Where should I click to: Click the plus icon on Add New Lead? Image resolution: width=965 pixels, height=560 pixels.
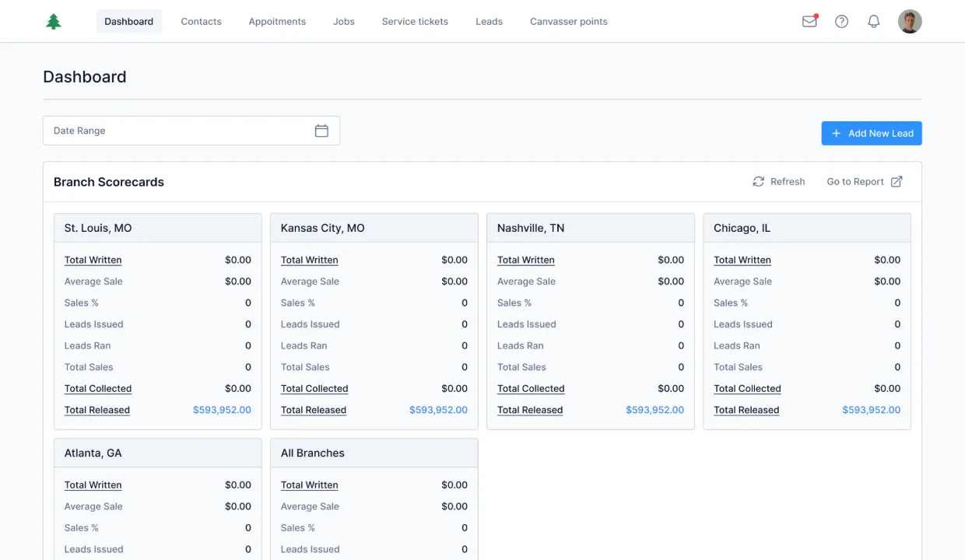(837, 134)
